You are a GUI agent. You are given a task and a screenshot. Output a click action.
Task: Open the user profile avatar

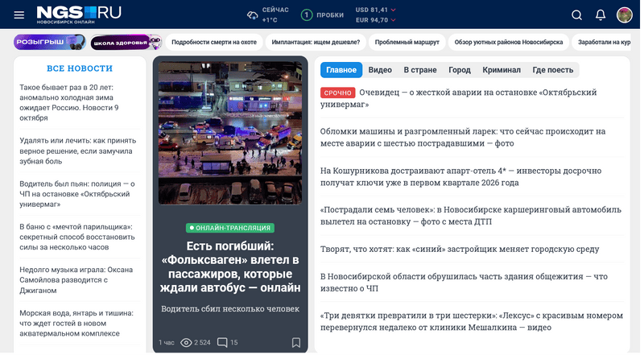[625, 14]
